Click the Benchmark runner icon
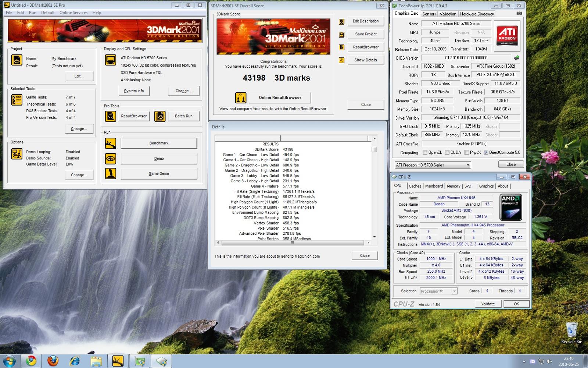 point(111,143)
